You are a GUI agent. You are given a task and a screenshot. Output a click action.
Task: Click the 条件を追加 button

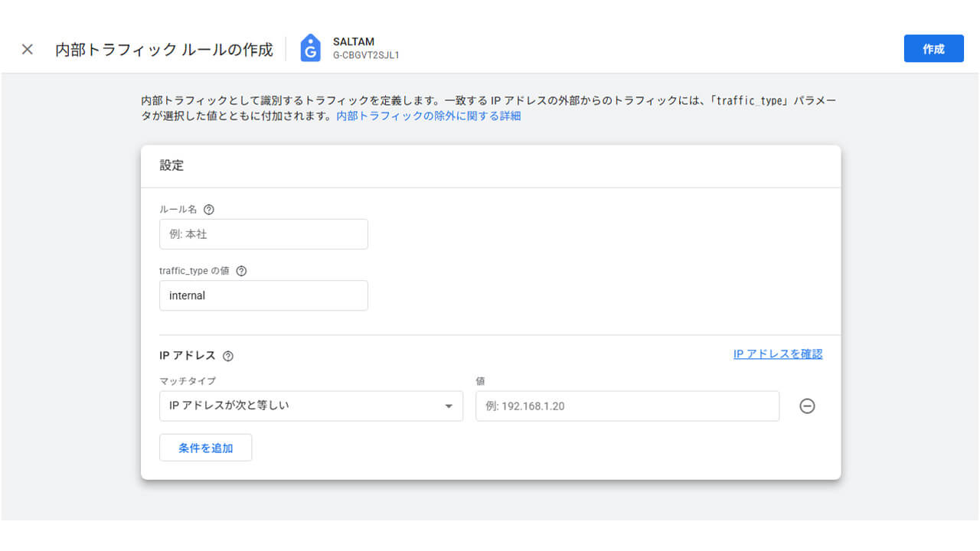pyautogui.click(x=205, y=448)
